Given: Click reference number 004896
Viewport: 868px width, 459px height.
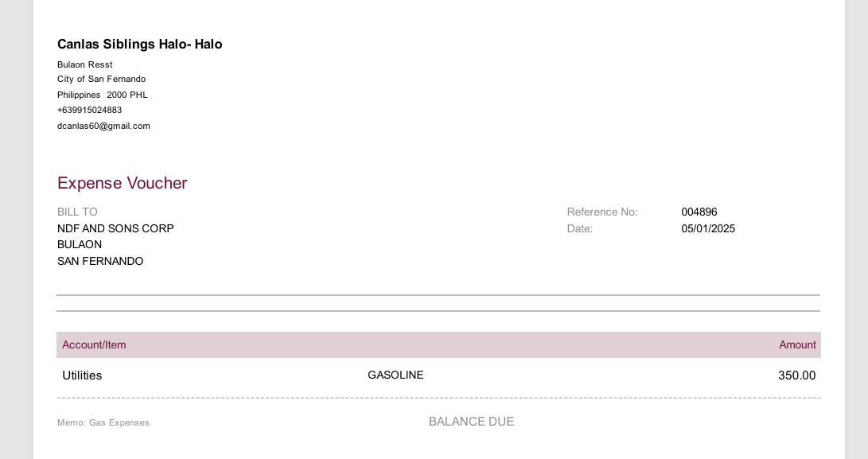Looking at the screenshot, I should pyautogui.click(x=699, y=212).
